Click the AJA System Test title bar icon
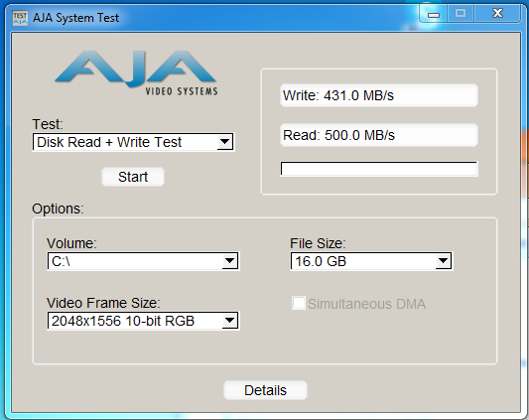Screen dimensions: 529x420 coord(20,18)
